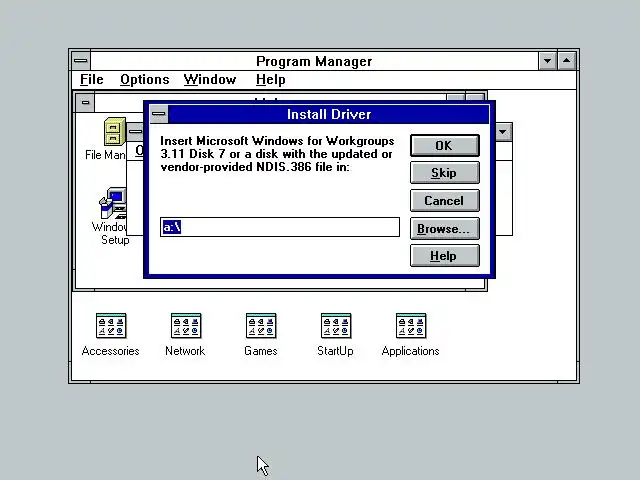Click the NDIS.386 disk prompt message

[277, 154]
